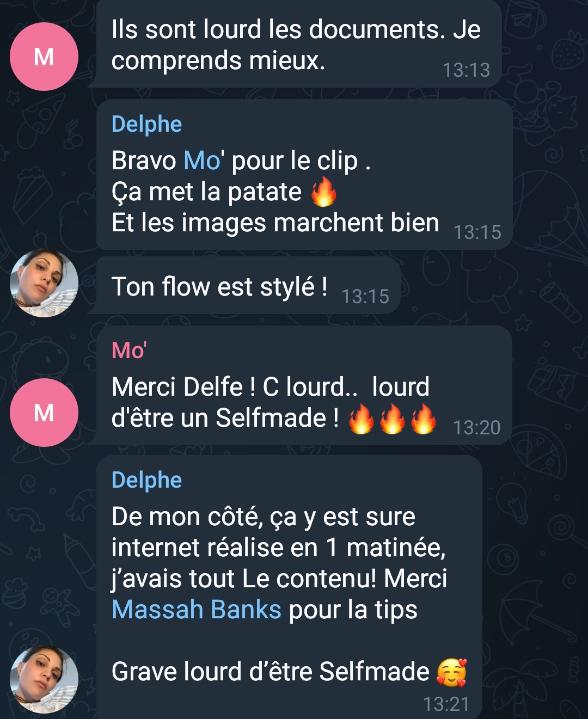Click the 13:15 timestamp on the 'Bravo Mo' message
The image size is (588, 719).
(x=477, y=232)
